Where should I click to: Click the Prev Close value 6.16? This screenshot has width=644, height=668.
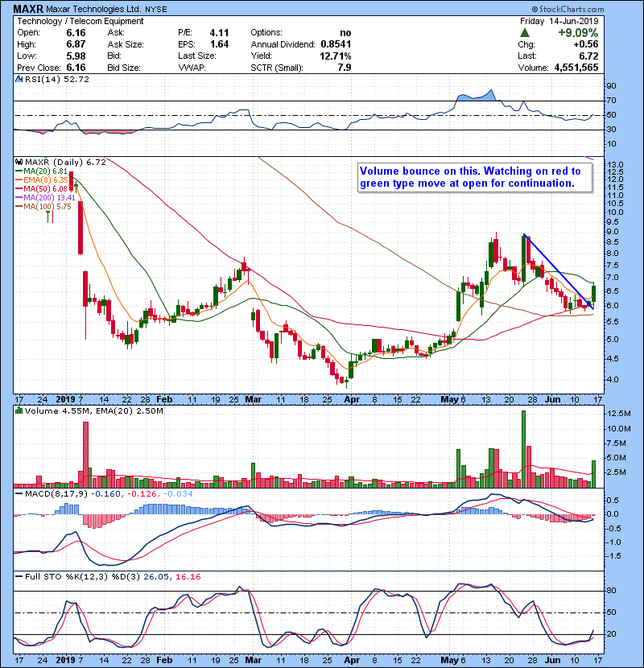pyautogui.click(x=76, y=68)
